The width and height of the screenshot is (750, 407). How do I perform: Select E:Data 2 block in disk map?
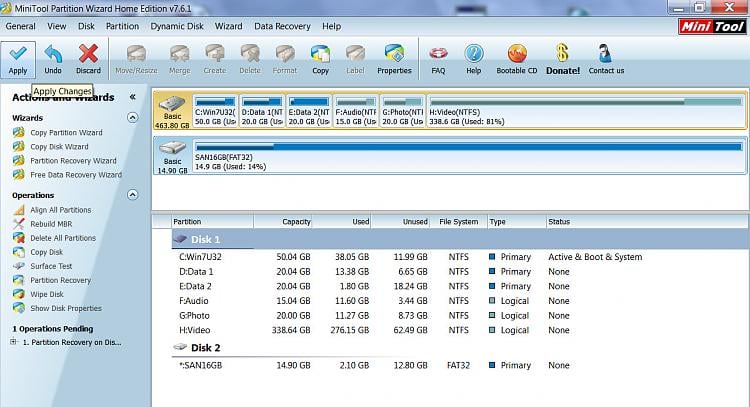pyautogui.click(x=309, y=111)
